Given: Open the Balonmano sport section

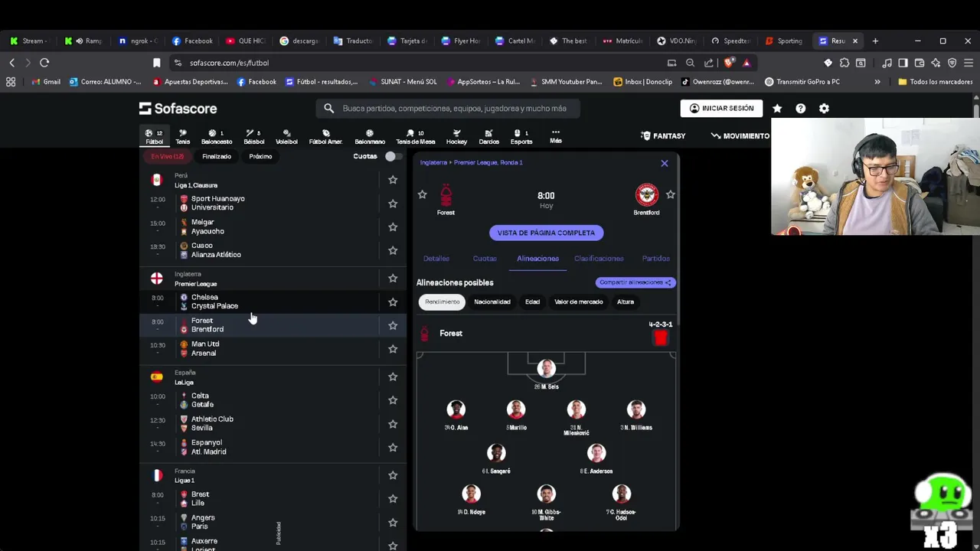Looking at the screenshot, I should [x=370, y=136].
